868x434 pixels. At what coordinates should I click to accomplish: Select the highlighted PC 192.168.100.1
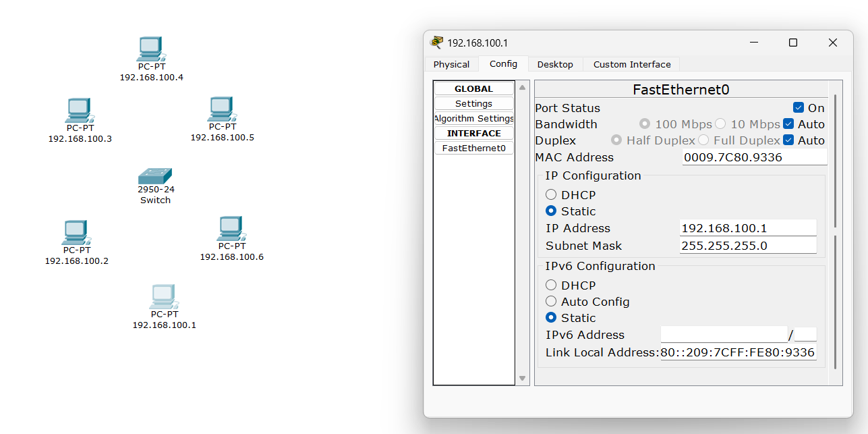[x=163, y=296]
